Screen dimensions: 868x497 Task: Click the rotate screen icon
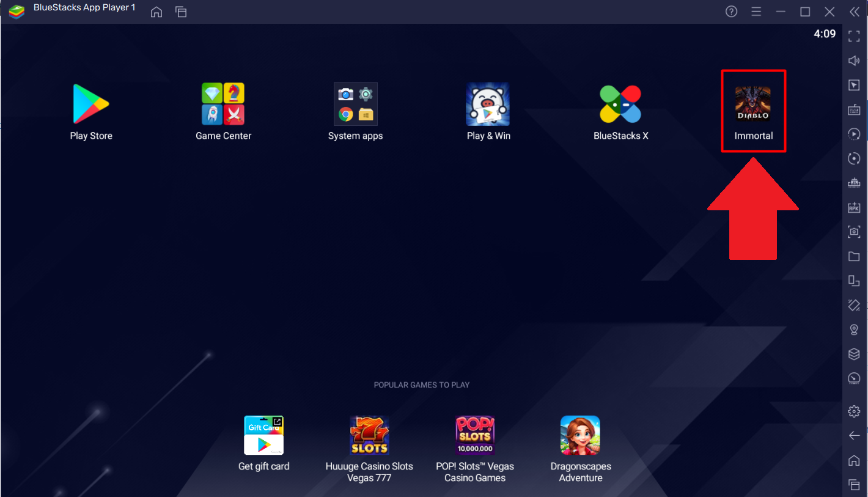tap(854, 305)
